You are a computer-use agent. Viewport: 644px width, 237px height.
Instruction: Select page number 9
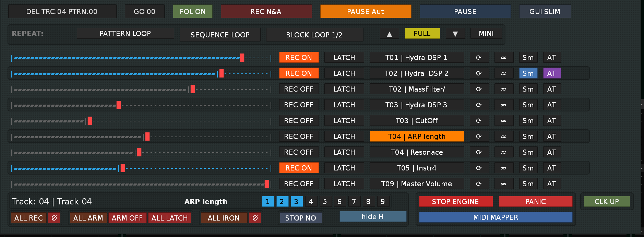point(383,202)
